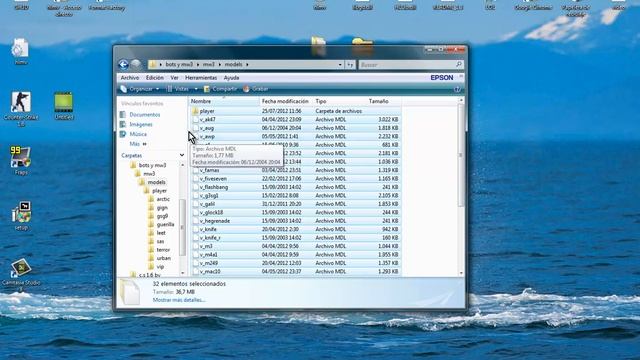Sort by the Fecha modificación column header
The width and height of the screenshot is (640, 360).
point(286,101)
